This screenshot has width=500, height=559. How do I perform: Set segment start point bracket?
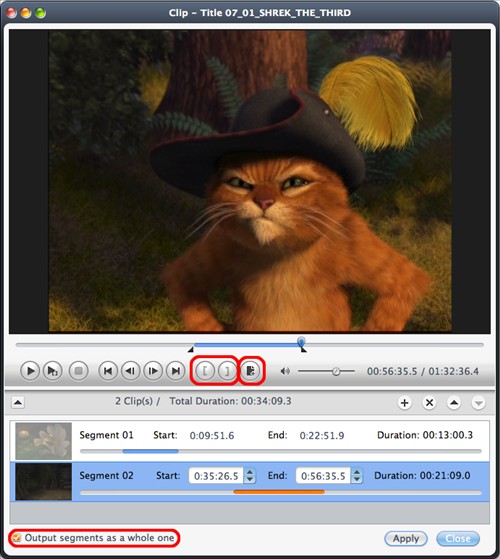(205, 371)
